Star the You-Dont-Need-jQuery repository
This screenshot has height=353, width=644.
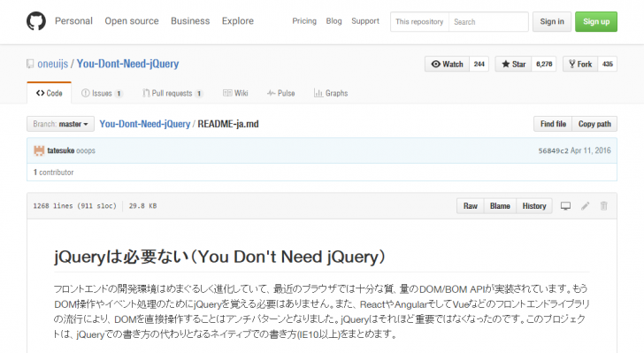coord(513,64)
